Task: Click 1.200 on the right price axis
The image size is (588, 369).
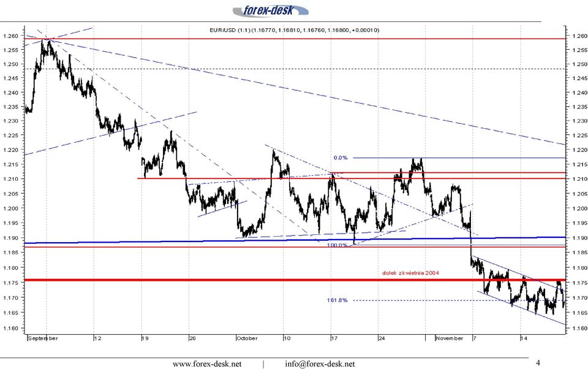Action: coord(580,208)
